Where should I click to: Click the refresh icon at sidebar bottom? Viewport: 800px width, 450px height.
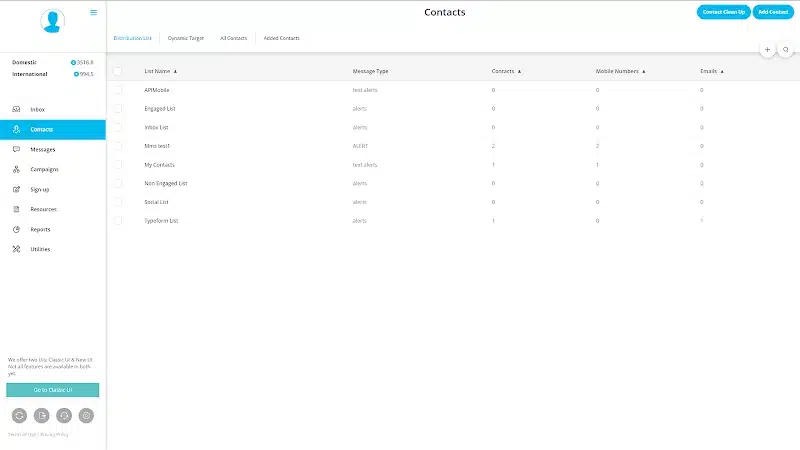pyautogui.click(x=18, y=415)
